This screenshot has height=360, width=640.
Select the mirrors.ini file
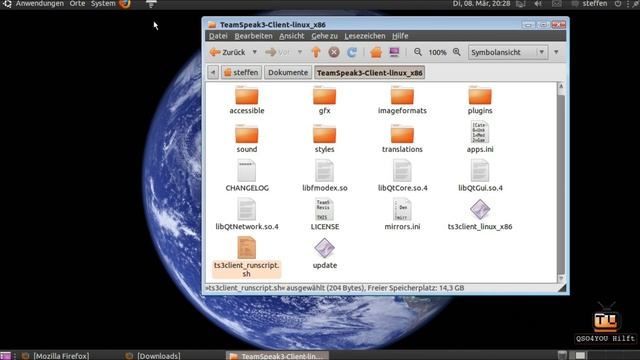(x=402, y=215)
